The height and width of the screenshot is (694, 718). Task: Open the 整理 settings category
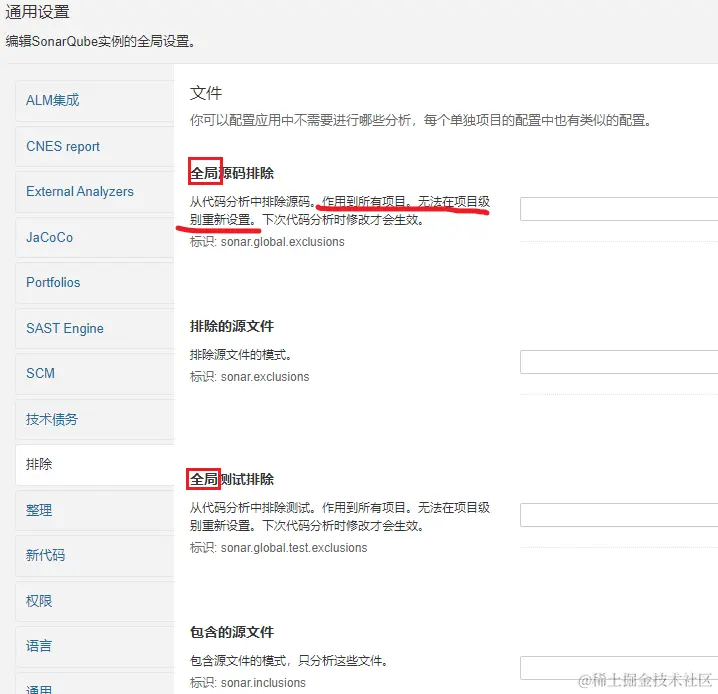point(95,510)
